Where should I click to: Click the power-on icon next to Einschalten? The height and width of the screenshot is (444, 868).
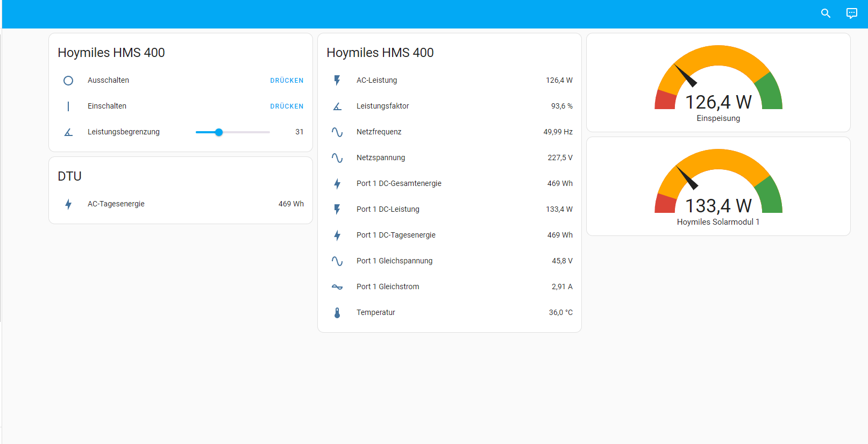click(x=68, y=106)
